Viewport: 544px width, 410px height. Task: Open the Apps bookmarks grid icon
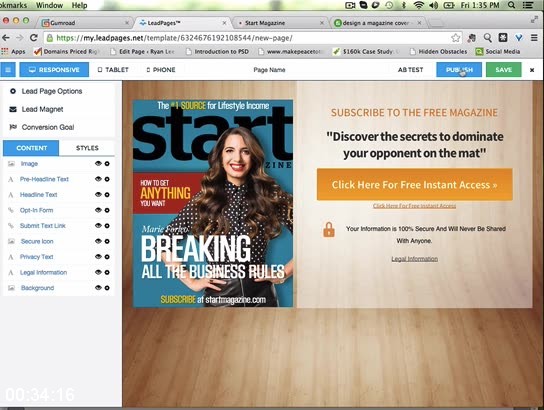coord(5,51)
